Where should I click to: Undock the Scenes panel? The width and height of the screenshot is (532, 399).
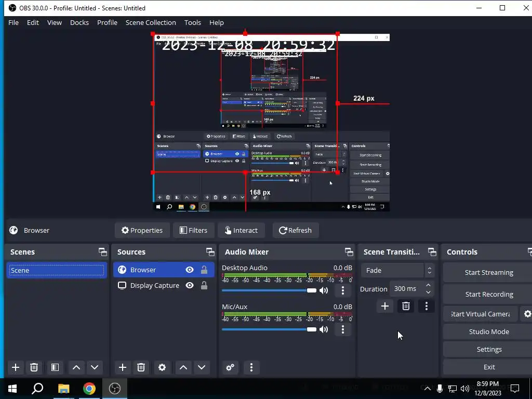tap(102, 252)
